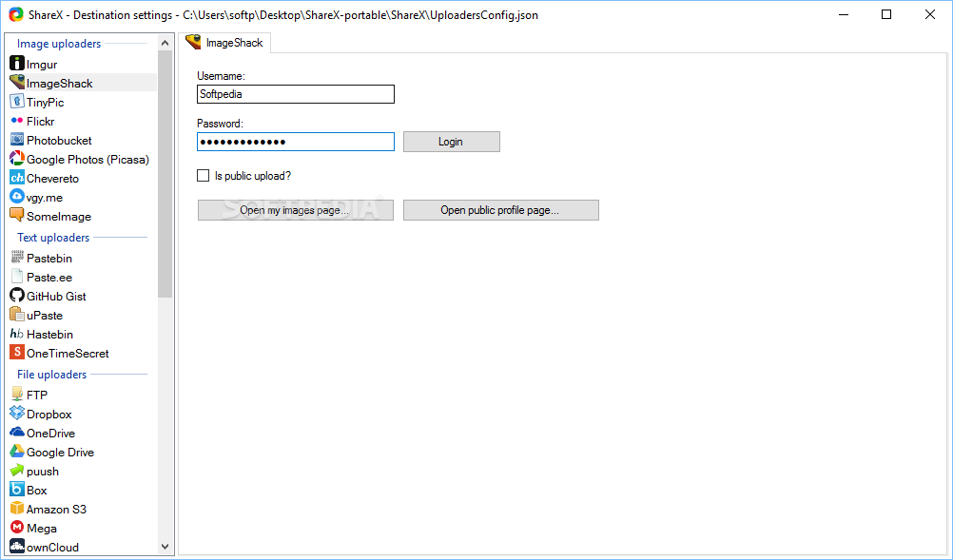
Task: Open the Dropbox uploader icon
Action: [x=17, y=413]
